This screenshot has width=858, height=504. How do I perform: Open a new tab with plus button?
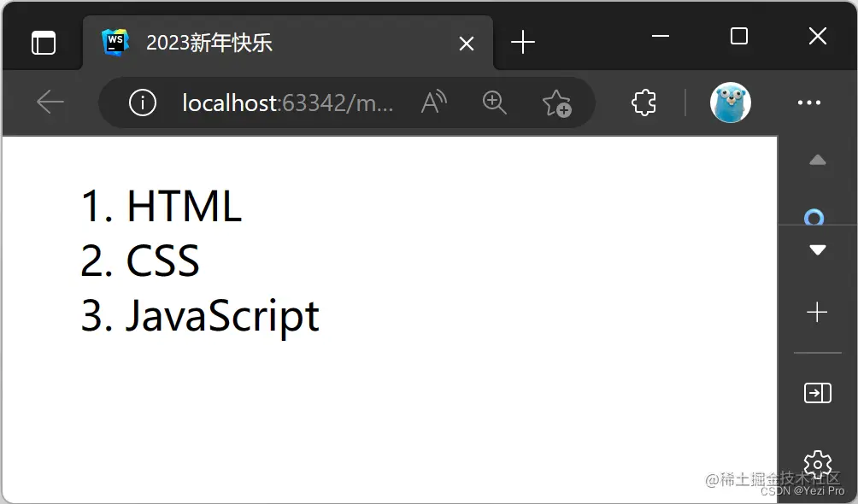pos(522,42)
